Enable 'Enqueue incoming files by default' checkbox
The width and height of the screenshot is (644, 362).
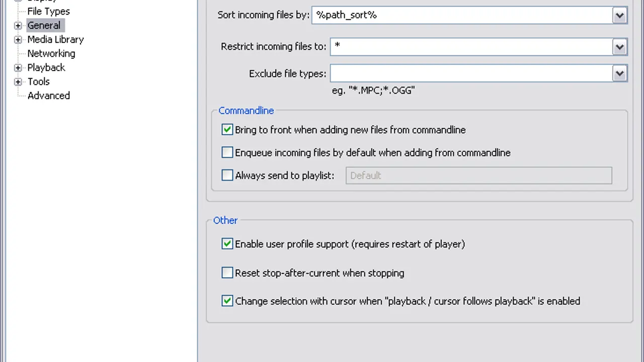point(227,152)
